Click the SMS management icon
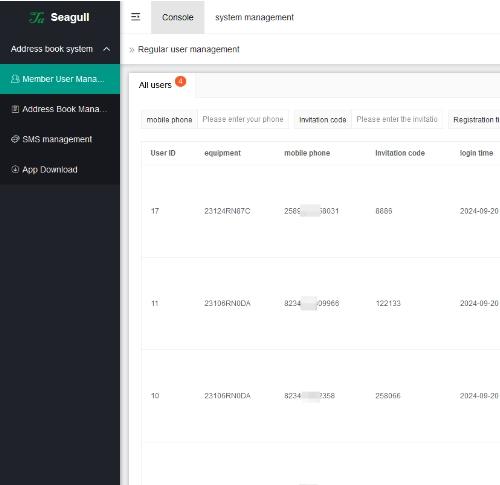Viewport: 500px width, 485px height. pyautogui.click(x=15, y=139)
